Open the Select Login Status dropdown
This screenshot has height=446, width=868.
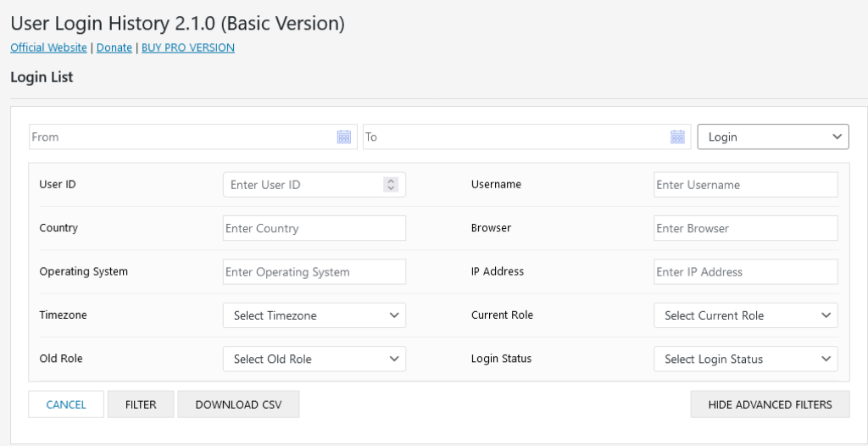[x=746, y=359]
